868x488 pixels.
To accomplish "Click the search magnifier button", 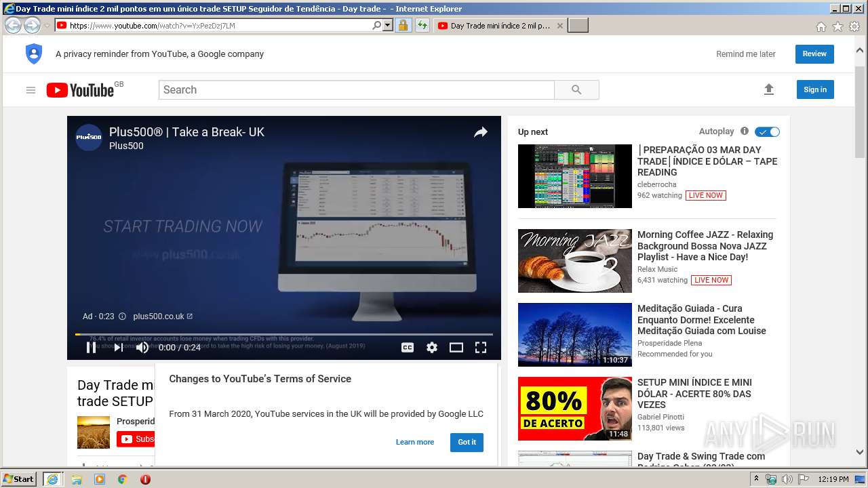I will click(x=576, y=89).
